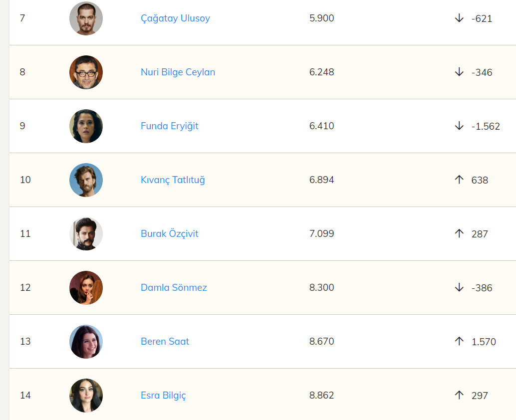The width and height of the screenshot is (516, 420).
Task: Open Esra Bilgiç's profile link
Action: click(163, 396)
